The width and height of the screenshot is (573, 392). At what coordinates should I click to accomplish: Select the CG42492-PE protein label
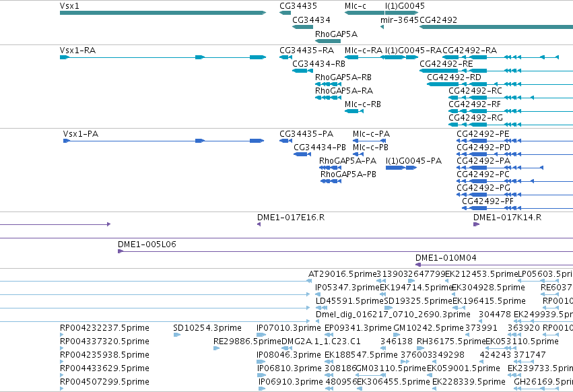(483, 134)
